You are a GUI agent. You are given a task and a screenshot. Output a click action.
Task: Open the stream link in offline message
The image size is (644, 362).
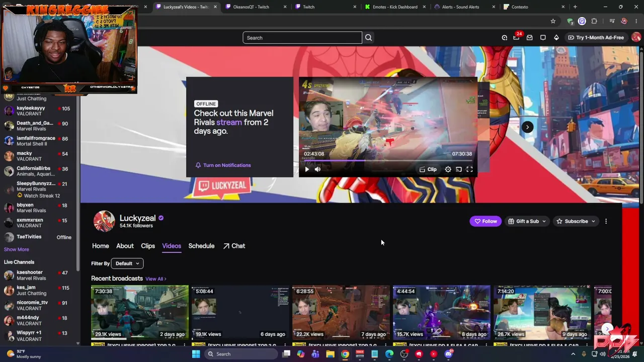(x=229, y=122)
